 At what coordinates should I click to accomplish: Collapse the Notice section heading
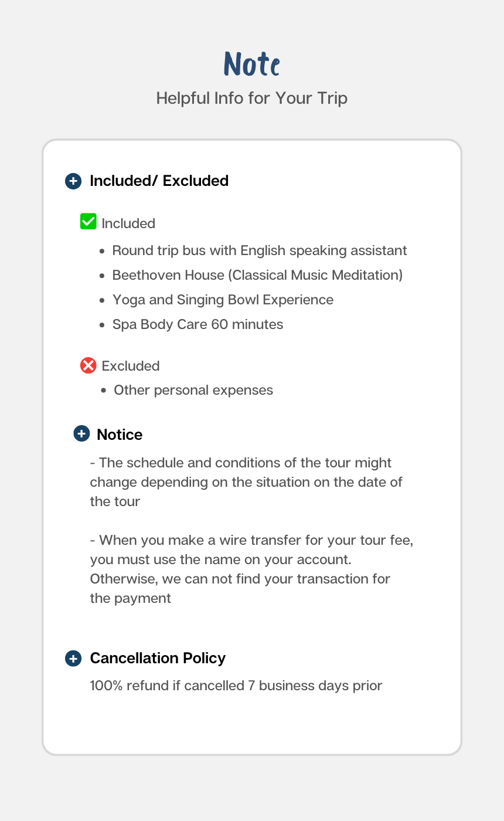click(x=120, y=435)
